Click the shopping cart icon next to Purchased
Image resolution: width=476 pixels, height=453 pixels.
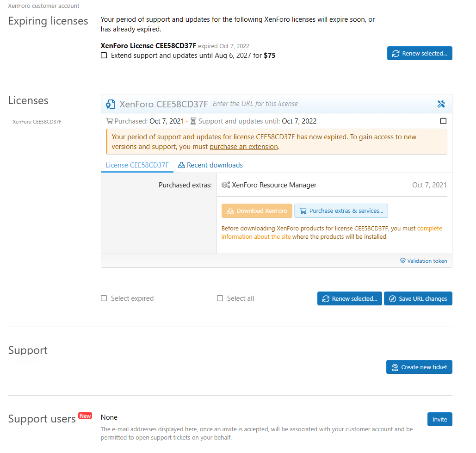(x=109, y=121)
